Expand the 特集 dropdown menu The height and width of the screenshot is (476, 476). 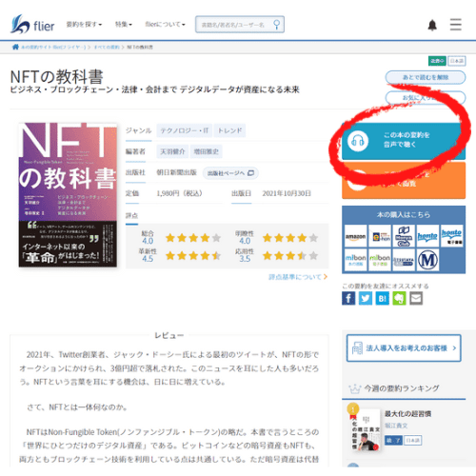[124, 25]
